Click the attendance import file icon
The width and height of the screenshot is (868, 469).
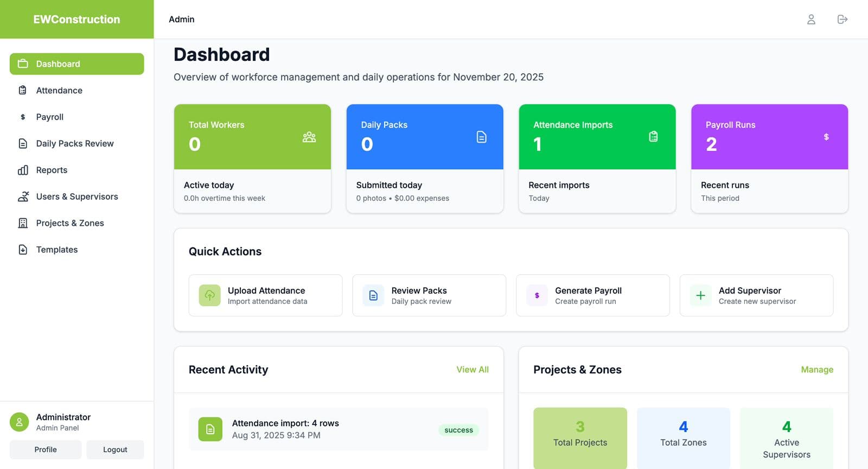click(x=210, y=429)
